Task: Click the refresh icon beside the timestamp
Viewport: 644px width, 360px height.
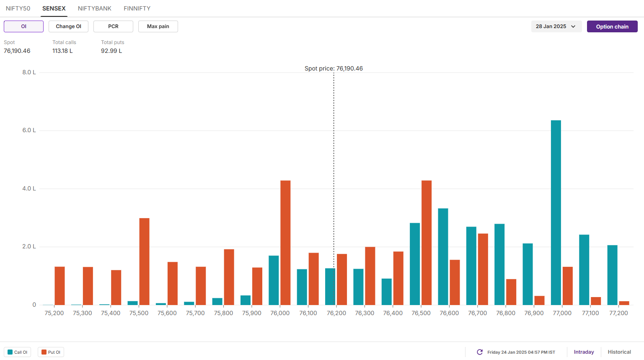Action: (480, 352)
